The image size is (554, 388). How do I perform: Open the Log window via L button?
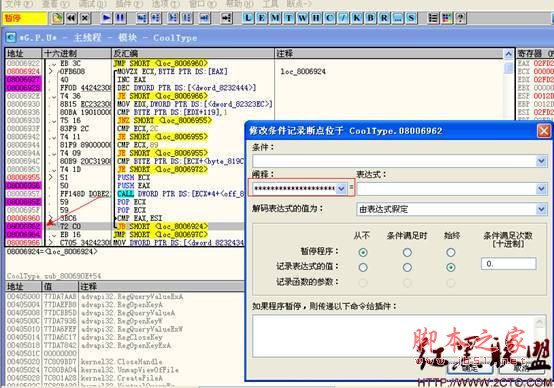[248, 18]
